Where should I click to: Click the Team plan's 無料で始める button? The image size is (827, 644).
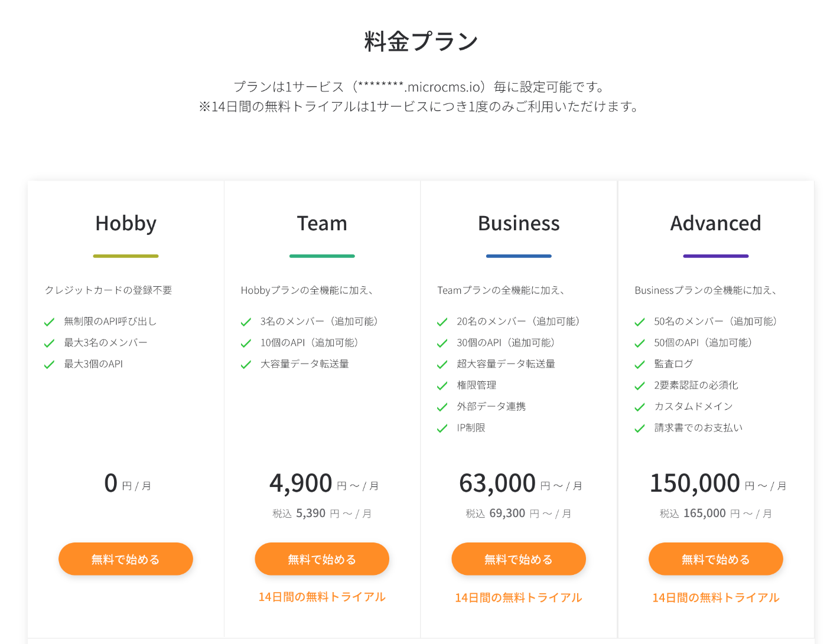(x=322, y=559)
